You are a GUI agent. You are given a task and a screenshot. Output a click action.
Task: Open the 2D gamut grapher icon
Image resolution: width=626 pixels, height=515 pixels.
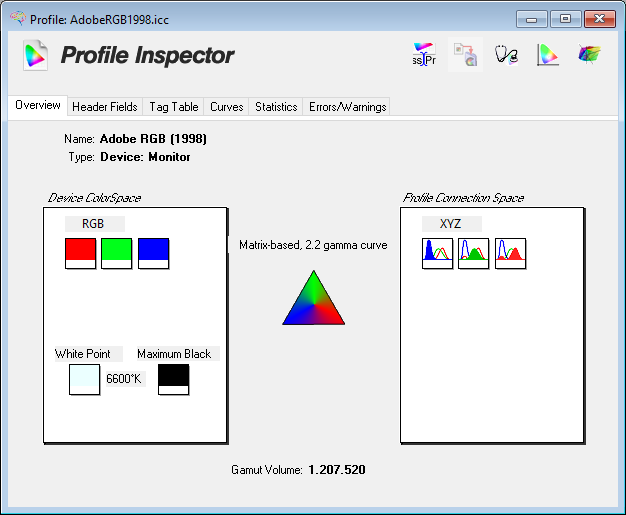tap(547, 55)
